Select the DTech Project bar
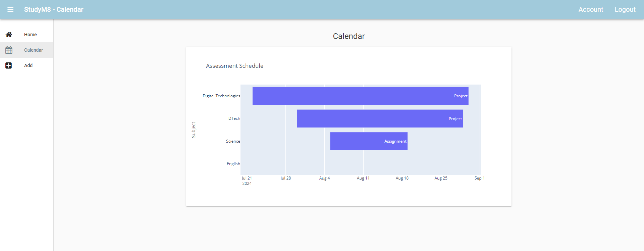644x251 pixels. point(380,118)
